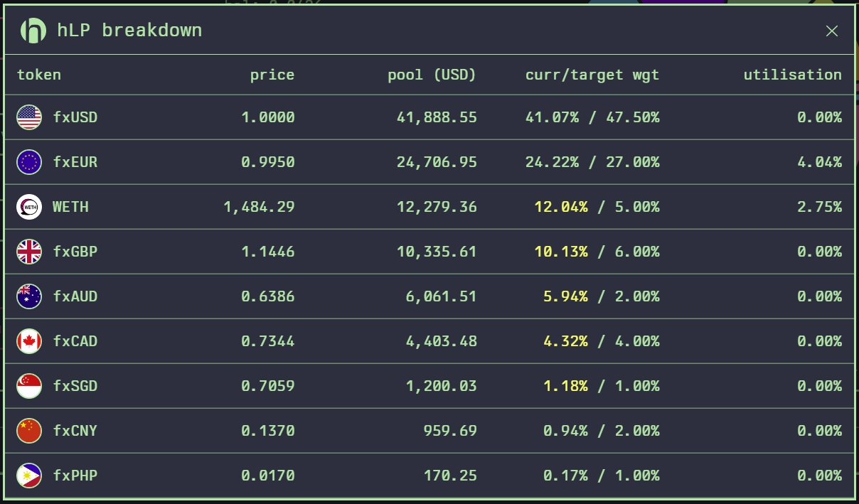859x504 pixels.
Task: Click the US flag icon for fxUSD
Action: pos(29,117)
